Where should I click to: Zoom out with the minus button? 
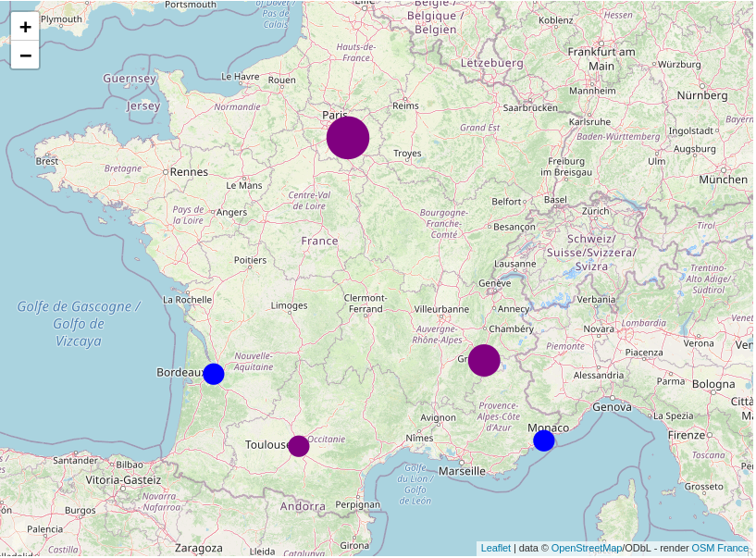(x=25, y=55)
